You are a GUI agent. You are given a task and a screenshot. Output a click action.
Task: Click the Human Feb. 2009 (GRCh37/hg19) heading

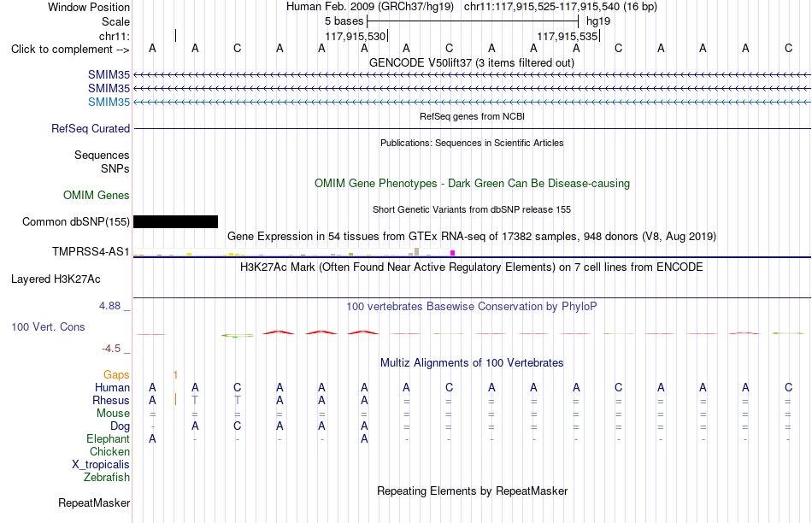point(370,7)
